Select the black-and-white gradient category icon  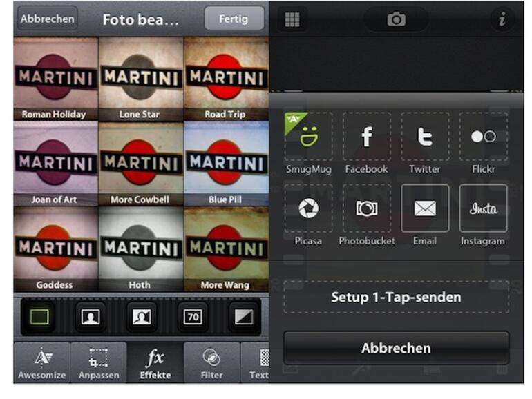click(x=244, y=318)
